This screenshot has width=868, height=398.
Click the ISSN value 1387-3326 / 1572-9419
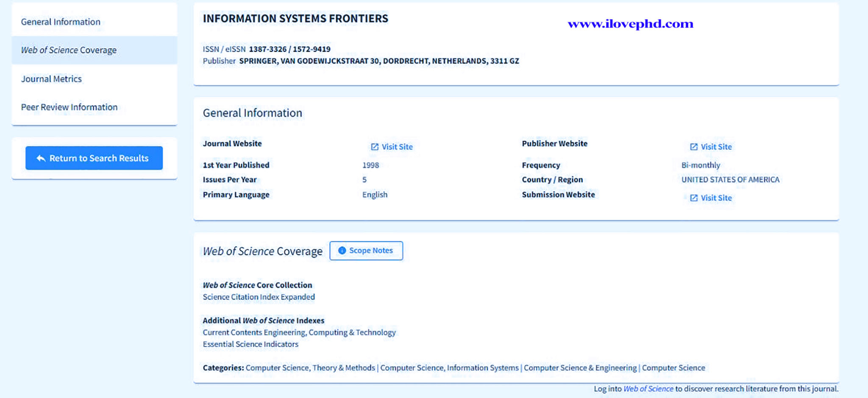289,49
